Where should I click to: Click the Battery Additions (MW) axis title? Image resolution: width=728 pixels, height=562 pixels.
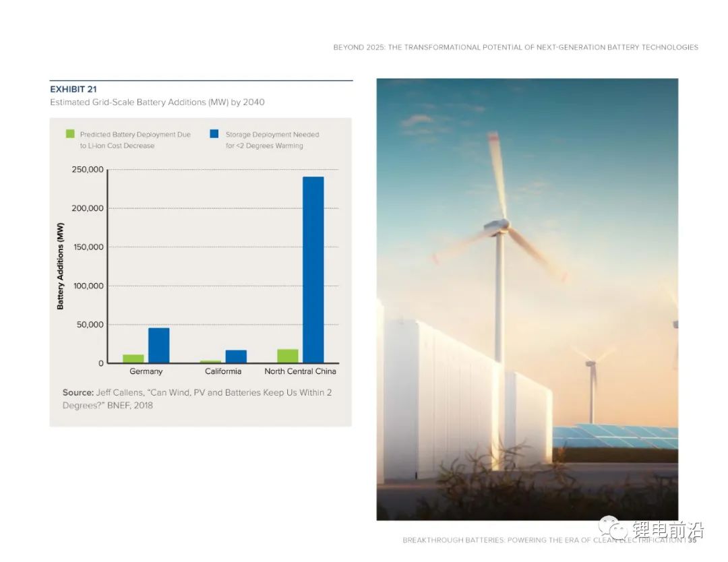pyautogui.click(x=60, y=266)
